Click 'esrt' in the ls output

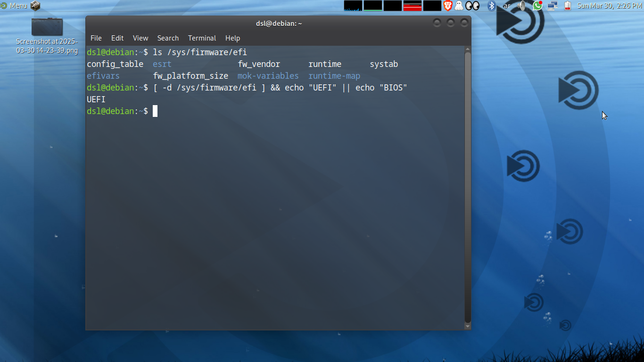[x=162, y=64]
